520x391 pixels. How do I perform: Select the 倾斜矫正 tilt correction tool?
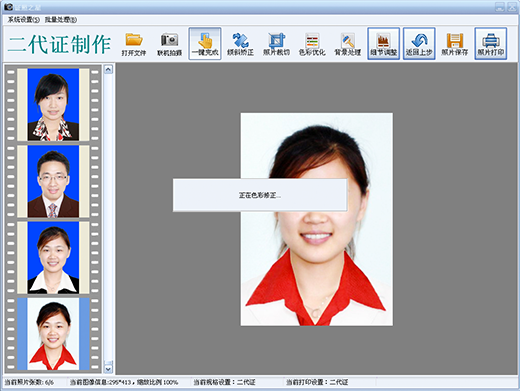coord(240,44)
